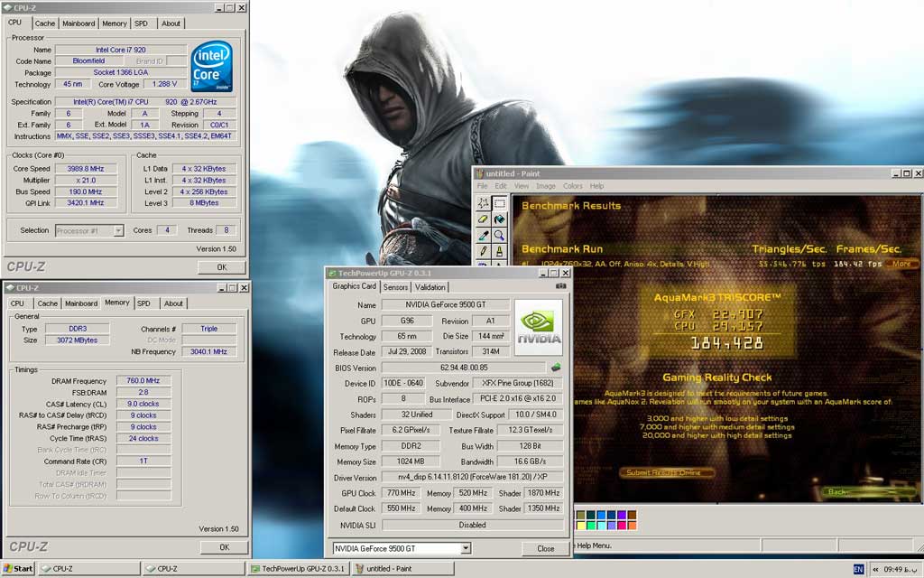Image resolution: width=924 pixels, height=578 pixels.
Task: Select the Graphics Card tab in GPU-Z
Action: click(354, 286)
